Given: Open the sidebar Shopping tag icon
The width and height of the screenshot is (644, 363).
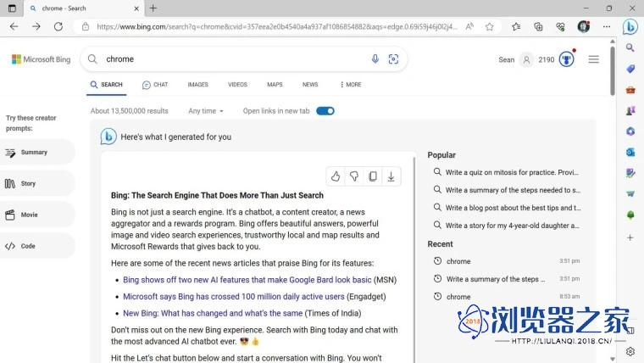Looking at the screenshot, I should point(630,69).
